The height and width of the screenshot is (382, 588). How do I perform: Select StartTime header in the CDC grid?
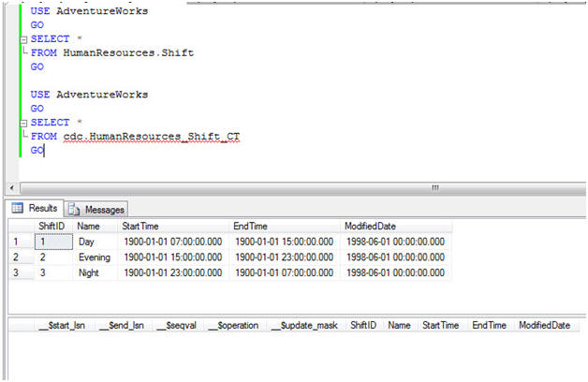[441, 326]
